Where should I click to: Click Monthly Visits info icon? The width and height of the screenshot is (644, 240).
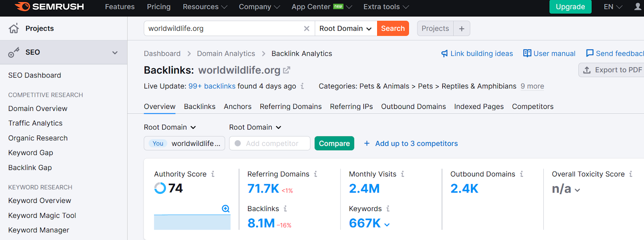pos(402,174)
